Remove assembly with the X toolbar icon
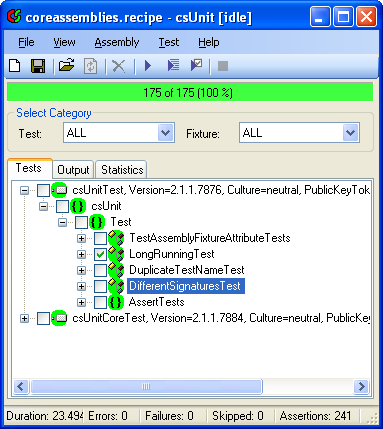 click(119, 66)
